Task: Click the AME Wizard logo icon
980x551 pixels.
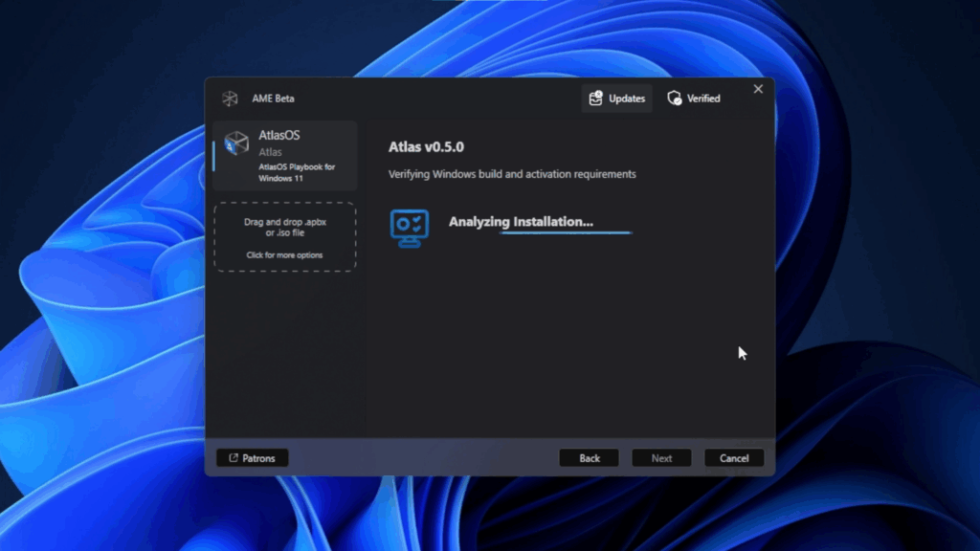Action: (x=230, y=99)
